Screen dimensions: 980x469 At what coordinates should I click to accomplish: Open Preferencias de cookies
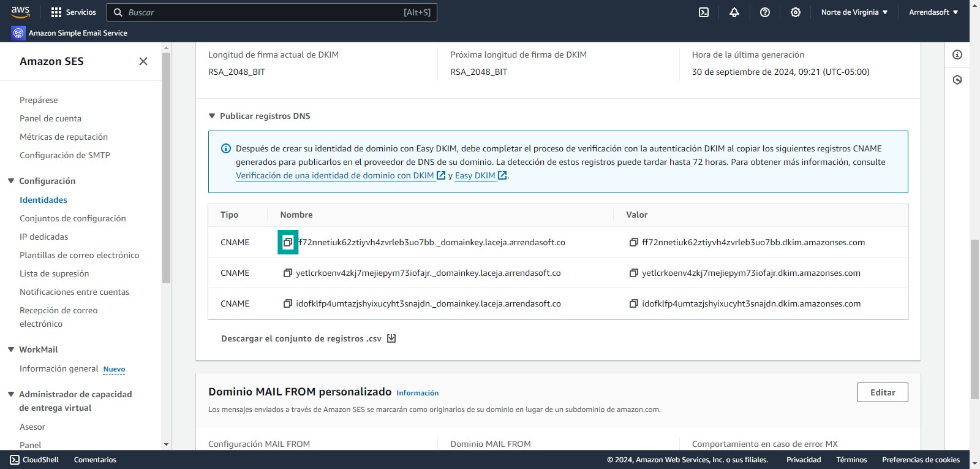click(921, 460)
